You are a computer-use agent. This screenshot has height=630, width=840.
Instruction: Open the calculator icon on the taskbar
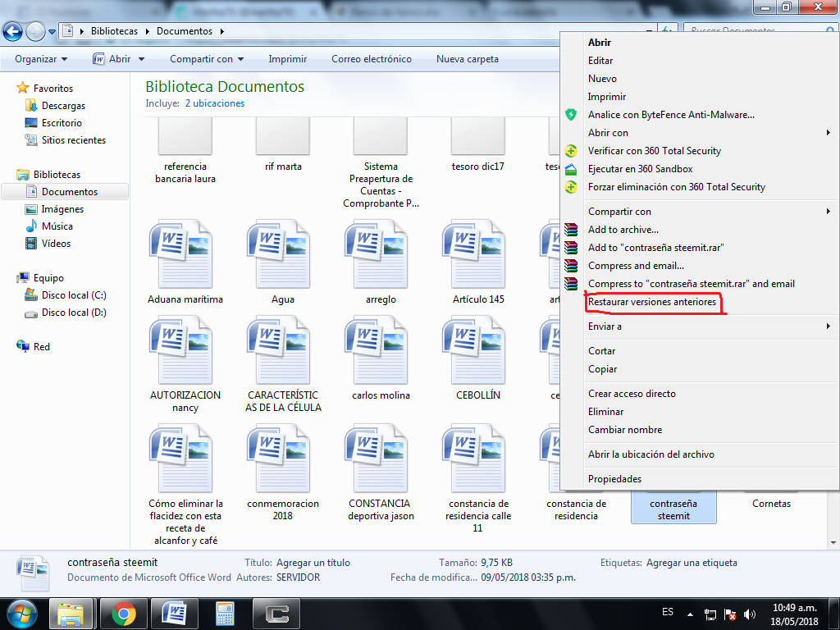click(225, 614)
